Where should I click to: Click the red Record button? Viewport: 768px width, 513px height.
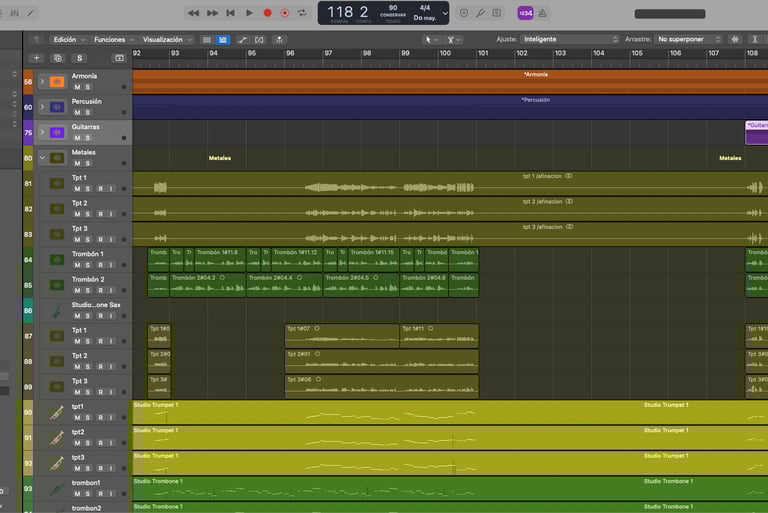(267, 13)
